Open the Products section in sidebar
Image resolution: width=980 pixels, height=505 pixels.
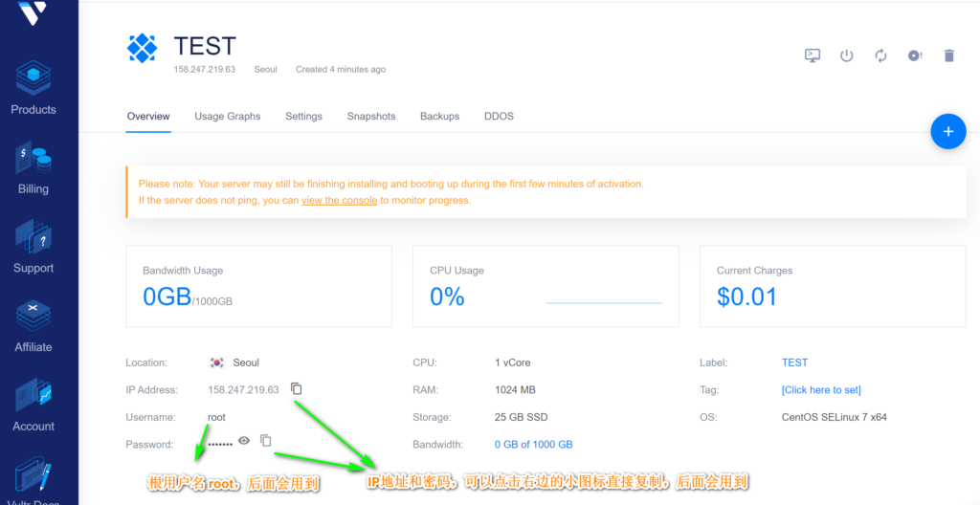(x=33, y=89)
